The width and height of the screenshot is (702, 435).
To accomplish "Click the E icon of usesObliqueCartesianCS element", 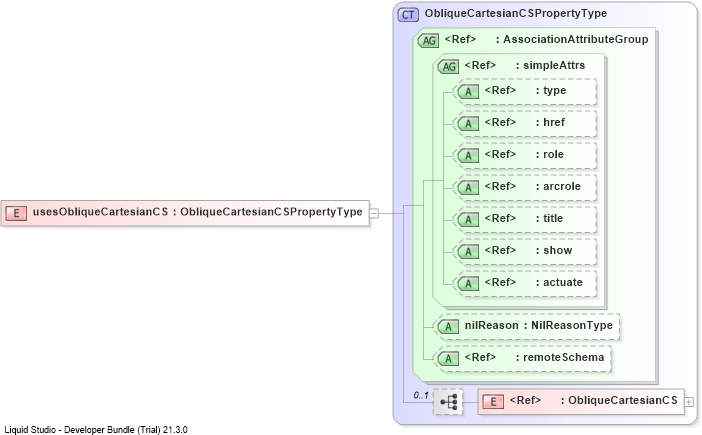I will coord(16,213).
